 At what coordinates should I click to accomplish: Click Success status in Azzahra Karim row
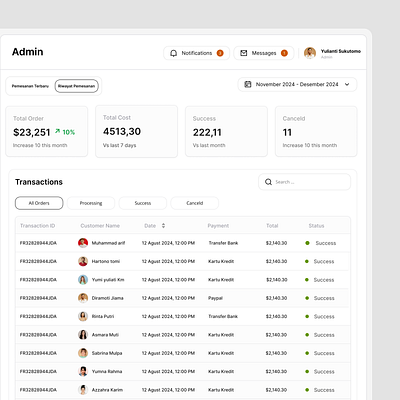324,390
